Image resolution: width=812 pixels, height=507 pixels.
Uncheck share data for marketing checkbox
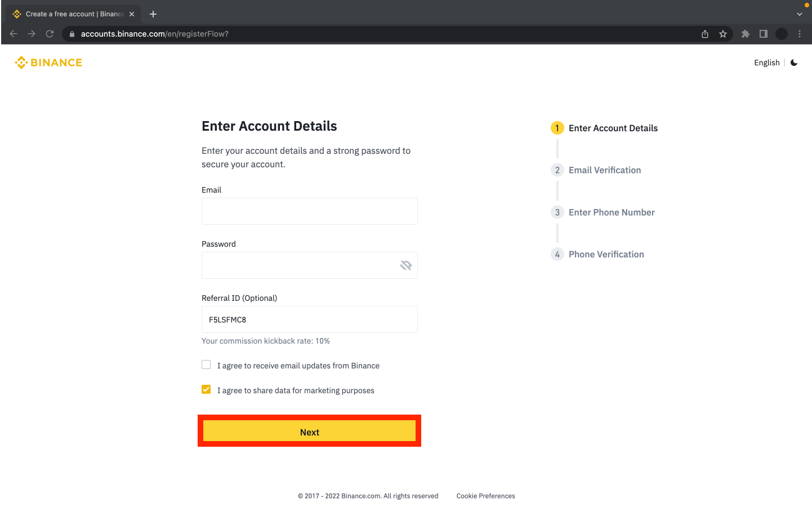[206, 390]
